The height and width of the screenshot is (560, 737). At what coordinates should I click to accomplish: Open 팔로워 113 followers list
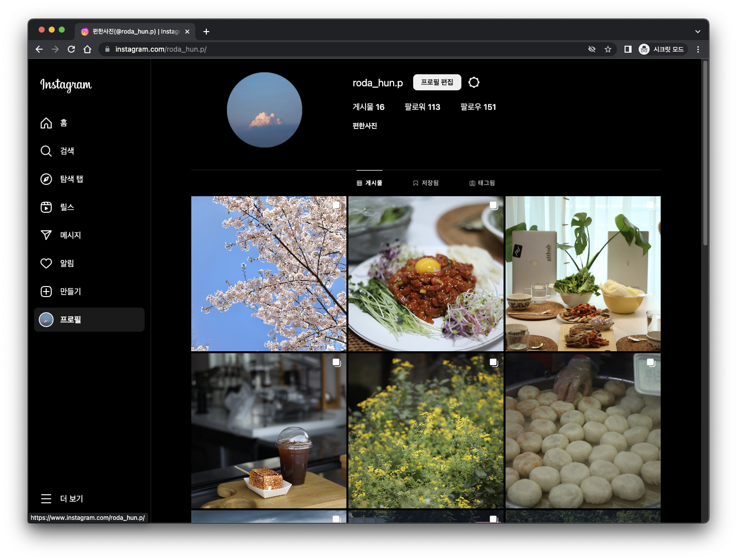tap(422, 107)
